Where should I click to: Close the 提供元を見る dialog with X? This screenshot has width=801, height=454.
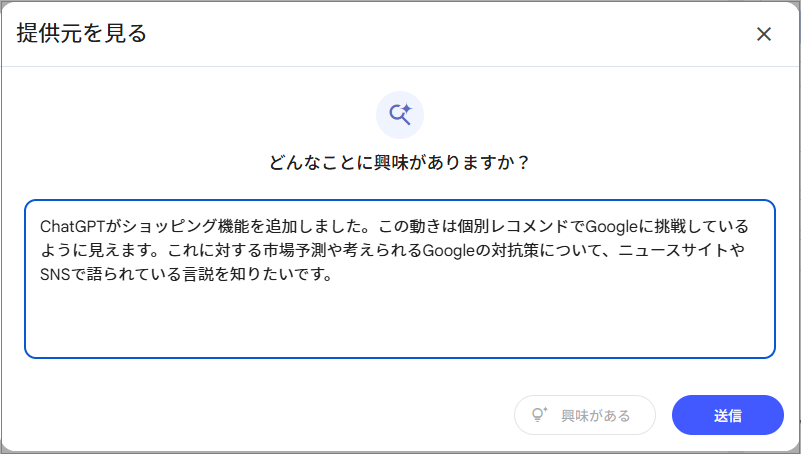coord(764,34)
